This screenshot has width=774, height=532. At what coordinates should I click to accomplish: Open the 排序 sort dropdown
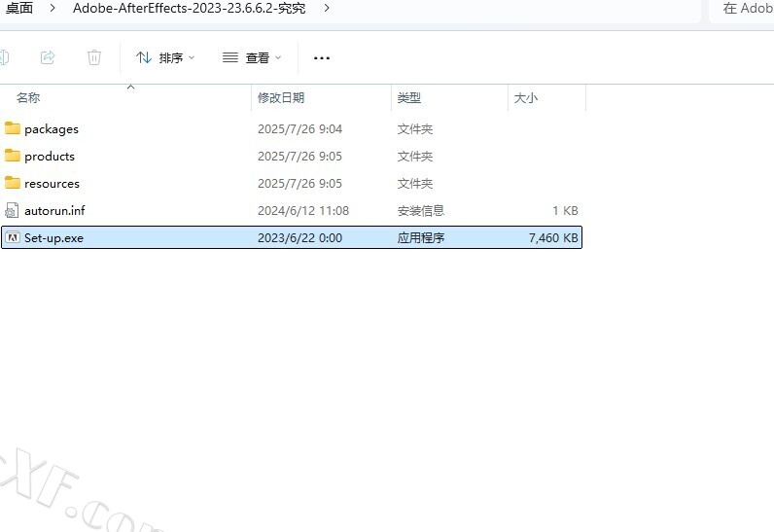165,57
